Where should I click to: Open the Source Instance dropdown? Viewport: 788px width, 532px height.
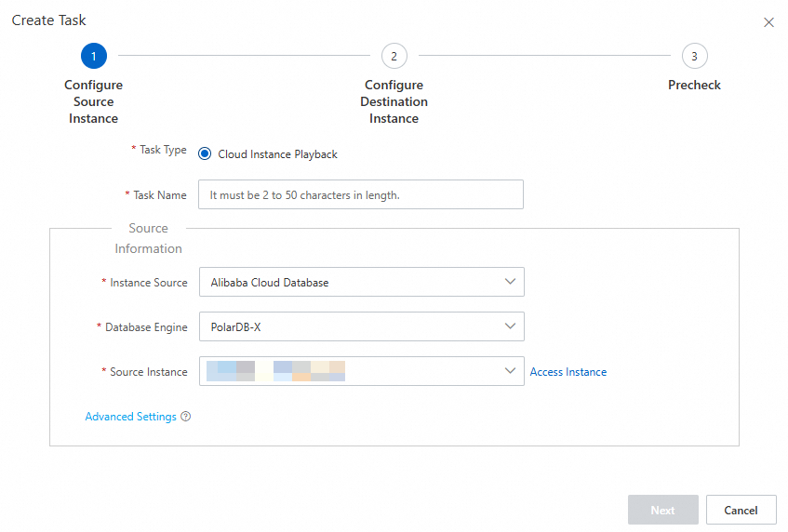click(x=361, y=371)
